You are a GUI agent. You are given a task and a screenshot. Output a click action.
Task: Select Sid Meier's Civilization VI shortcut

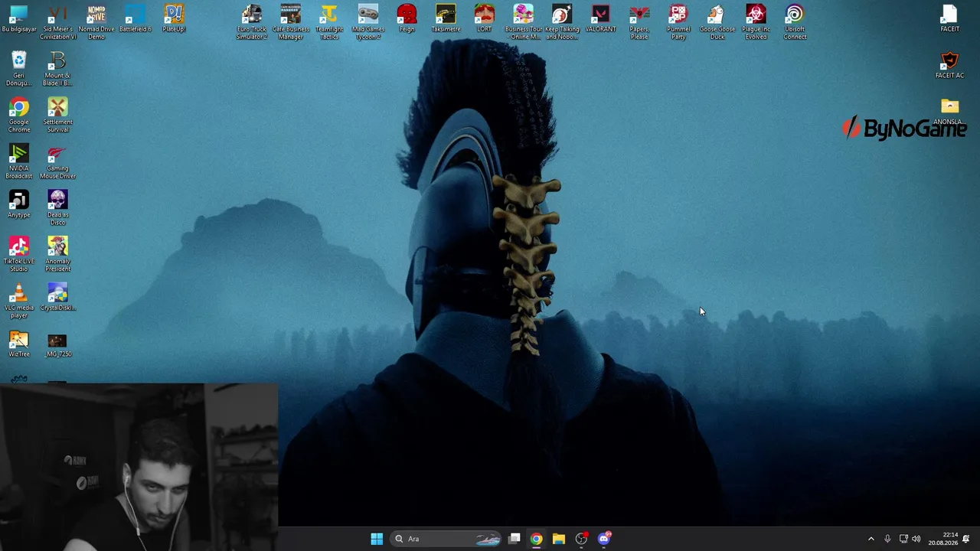57,23
